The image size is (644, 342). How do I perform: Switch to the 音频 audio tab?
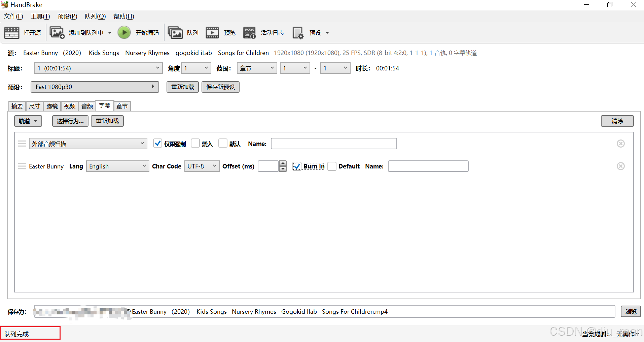click(x=87, y=106)
